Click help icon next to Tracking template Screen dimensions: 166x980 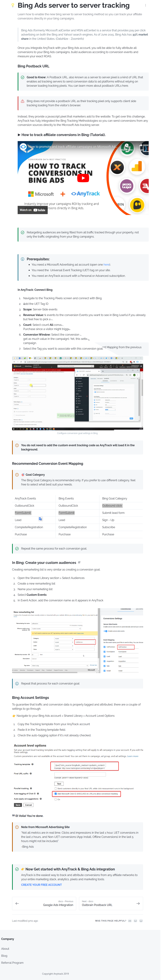pos(32,764)
